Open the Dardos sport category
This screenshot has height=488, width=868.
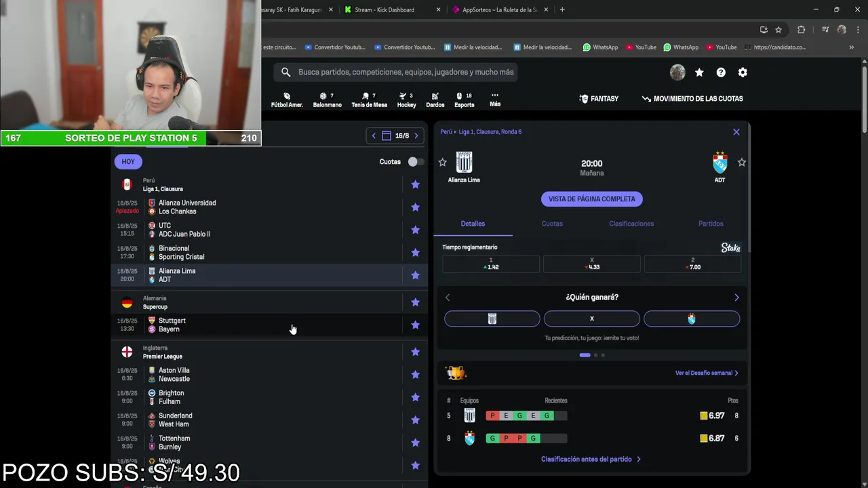(435, 100)
